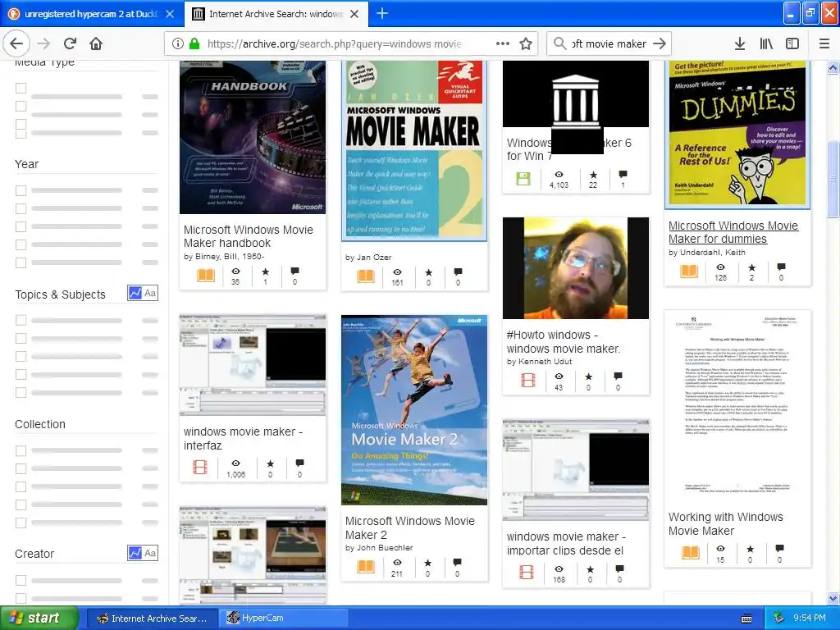Open the Firefox hamburger menu
This screenshot has height=630, width=840.
(824, 44)
